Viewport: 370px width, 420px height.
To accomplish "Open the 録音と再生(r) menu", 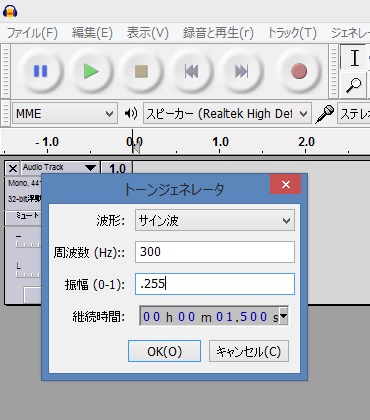I will (218, 33).
